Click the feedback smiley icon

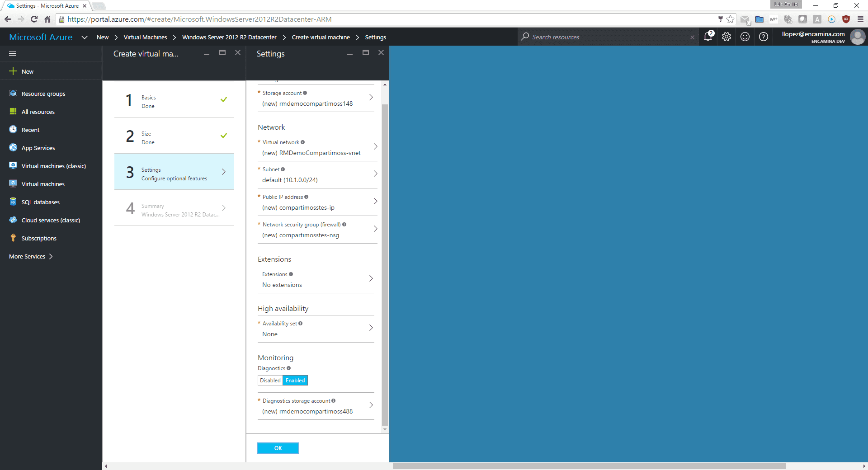(745, 37)
